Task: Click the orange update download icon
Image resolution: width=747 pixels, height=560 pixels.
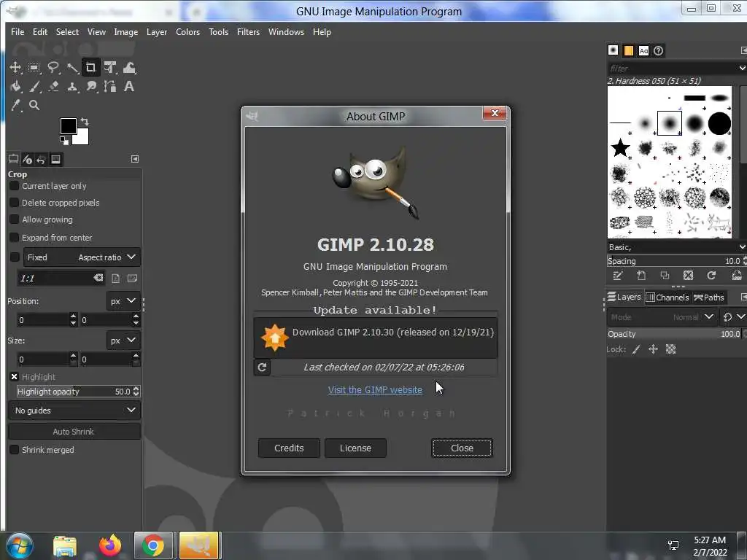Action: [x=274, y=338]
